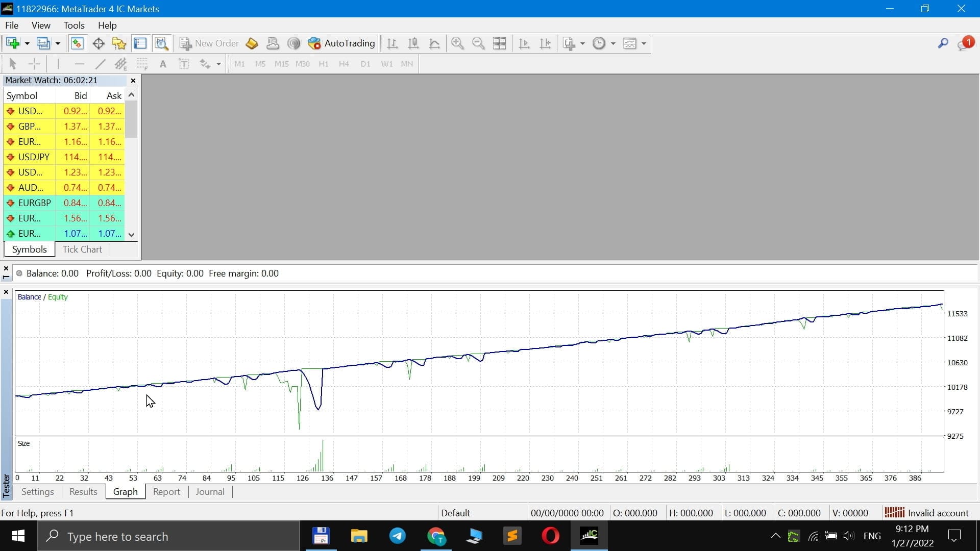
Task: Open the search magnifier icon
Action: [943, 43]
